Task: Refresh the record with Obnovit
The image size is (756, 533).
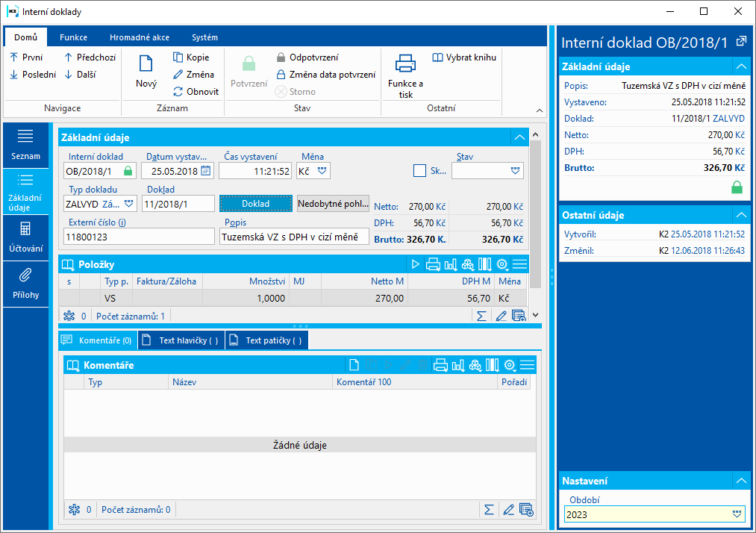Action: [196, 92]
